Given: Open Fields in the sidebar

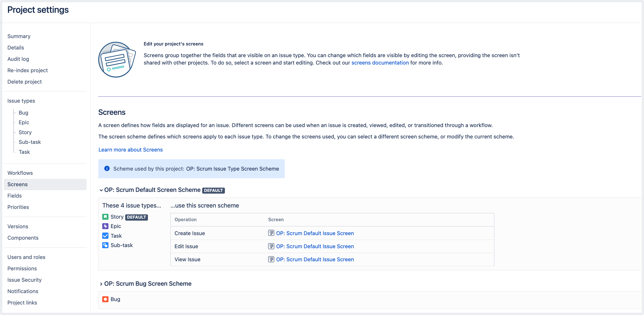Looking at the screenshot, I should tap(14, 196).
